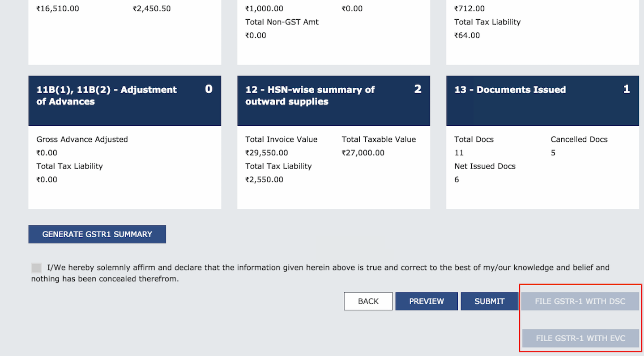Click Total Taxable Value ₹27,000.00 amount
The image size is (644, 356).
(363, 153)
